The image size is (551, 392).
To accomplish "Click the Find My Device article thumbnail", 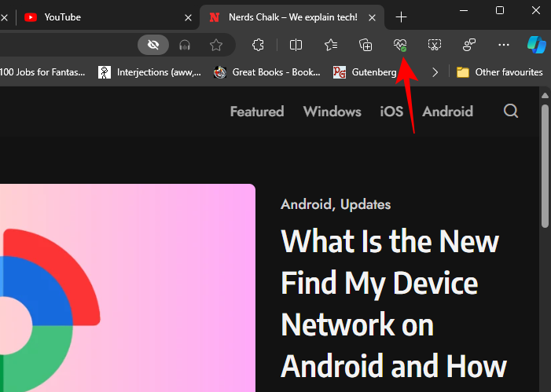I will pos(127,288).
